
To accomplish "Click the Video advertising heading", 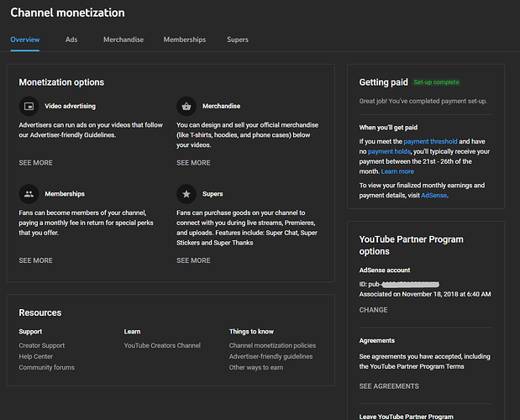I will 70,106.
